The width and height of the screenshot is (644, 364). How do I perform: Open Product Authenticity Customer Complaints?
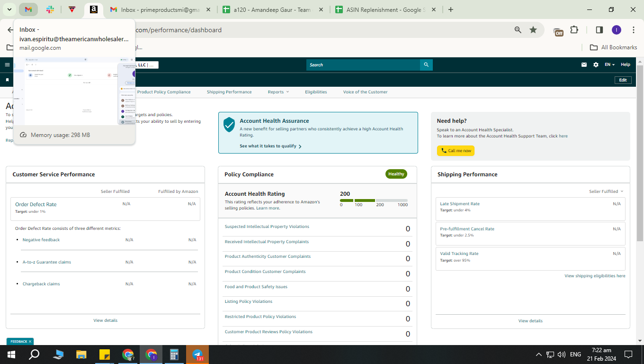click(x=268, y=256)
